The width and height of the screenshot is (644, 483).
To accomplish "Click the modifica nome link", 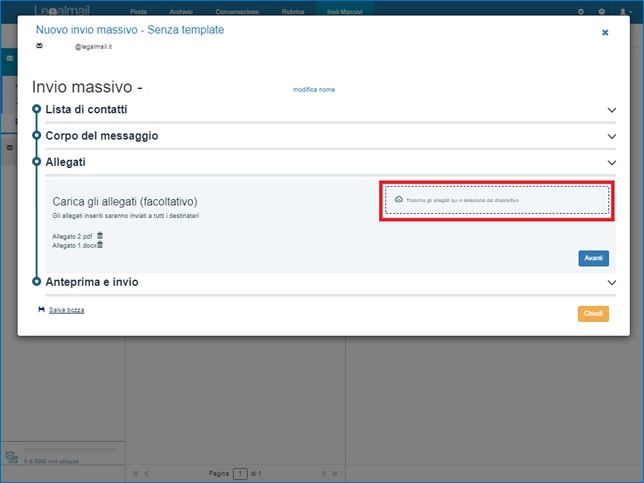I will (313, 90).
